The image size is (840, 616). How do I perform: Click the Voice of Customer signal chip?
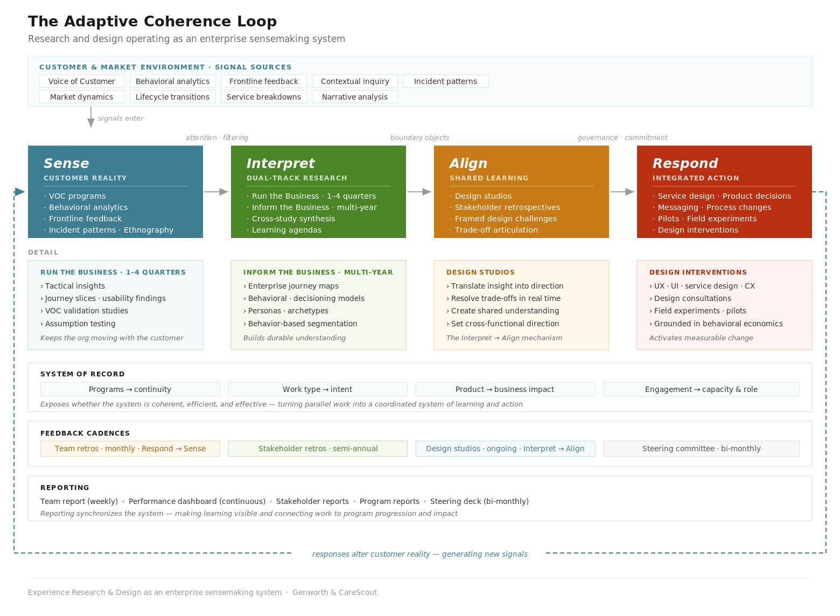pyautogui.click(x=82, y=81)
